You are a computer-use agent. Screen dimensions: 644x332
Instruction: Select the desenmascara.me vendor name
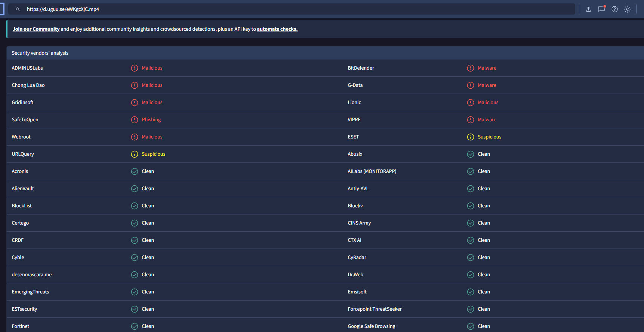[32, 275]
